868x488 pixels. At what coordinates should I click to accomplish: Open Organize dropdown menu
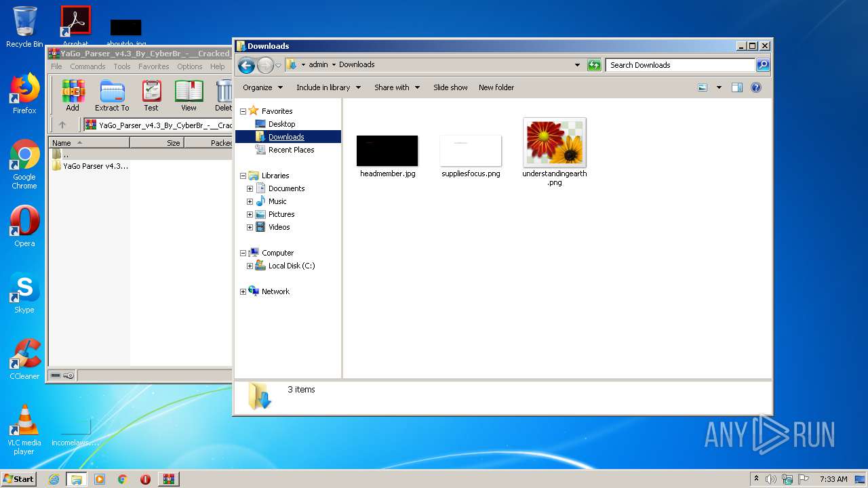tap(262, 87)
